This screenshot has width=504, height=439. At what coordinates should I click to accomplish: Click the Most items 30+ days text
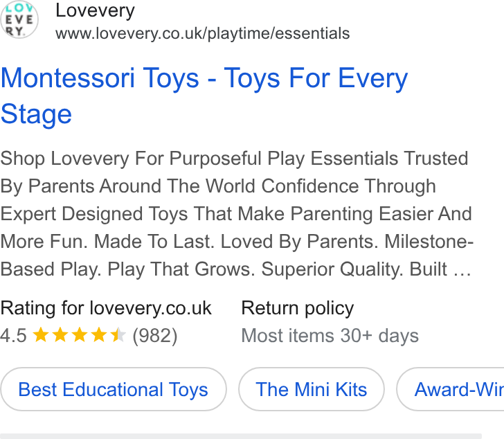(x=330, y=336)
